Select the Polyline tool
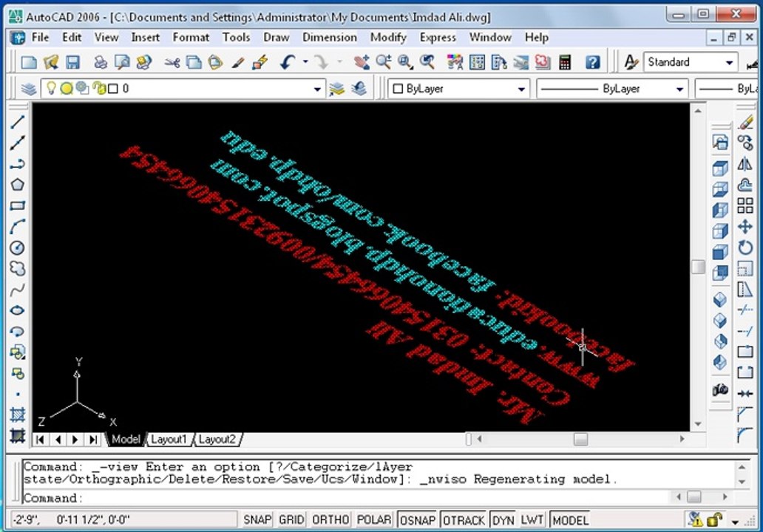This screenshot has height=532, width=763. [x=18, y=164]
